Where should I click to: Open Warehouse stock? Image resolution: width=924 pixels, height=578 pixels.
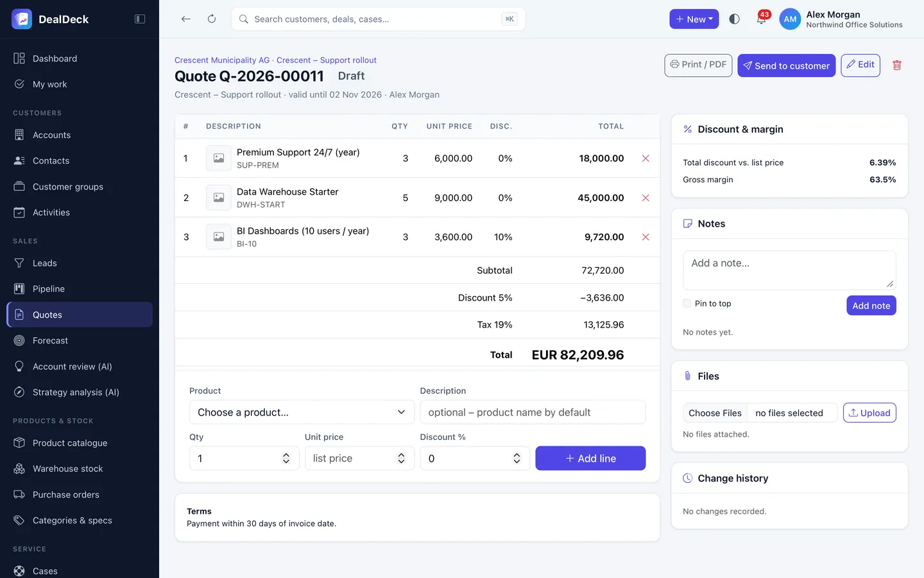coord(80,469)
